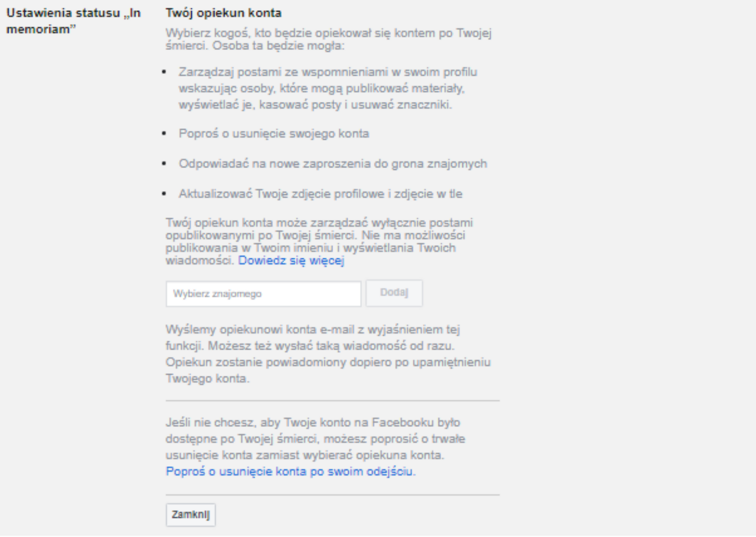The image size is (756, 537).
Task: Follow "Poproś o usunięcie konta po swoim odejściu" link
Action: tap(290, 472)
